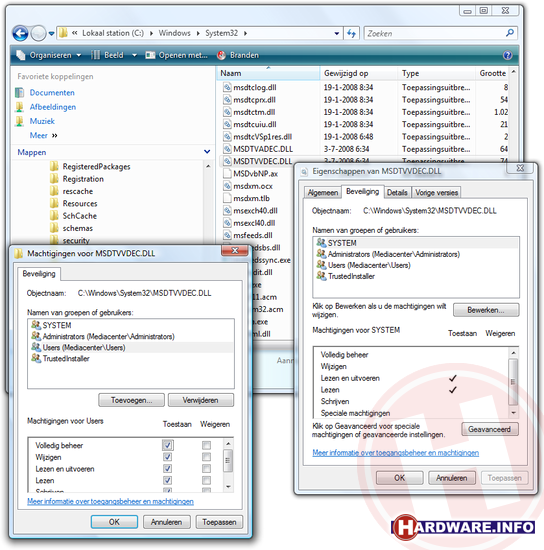Click the search magnifier icon in Zoeken box
This screenshot has width=544, height=550.
pyautogui.click(x=510, y=33)
